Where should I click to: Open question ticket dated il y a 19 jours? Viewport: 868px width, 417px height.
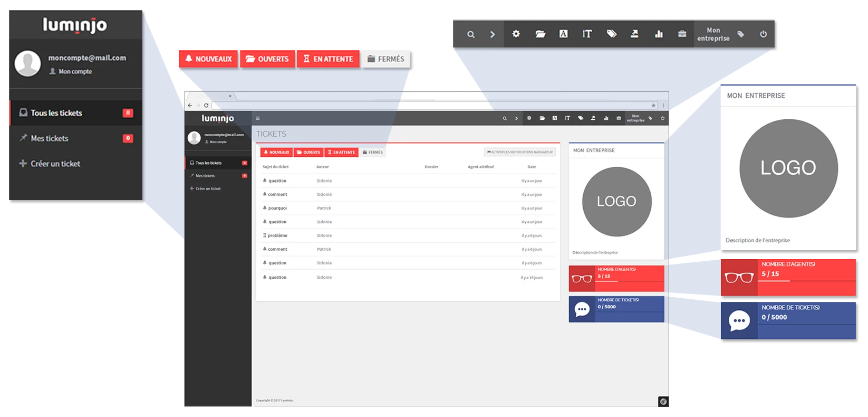(408, 277)
